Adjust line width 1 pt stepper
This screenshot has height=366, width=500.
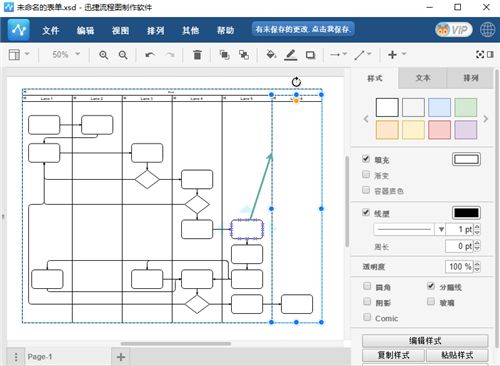(477, 229)
